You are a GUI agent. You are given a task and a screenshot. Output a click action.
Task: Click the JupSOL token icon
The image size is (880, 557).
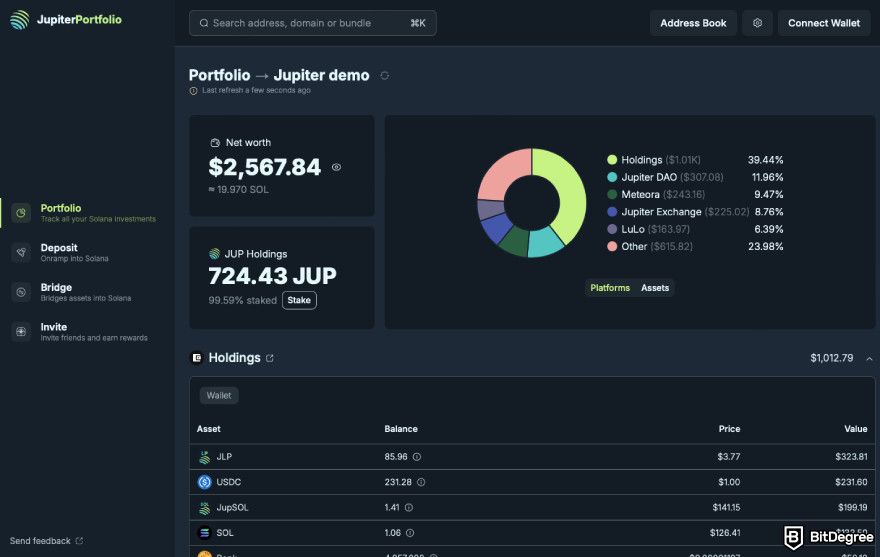tap(204, 508)
